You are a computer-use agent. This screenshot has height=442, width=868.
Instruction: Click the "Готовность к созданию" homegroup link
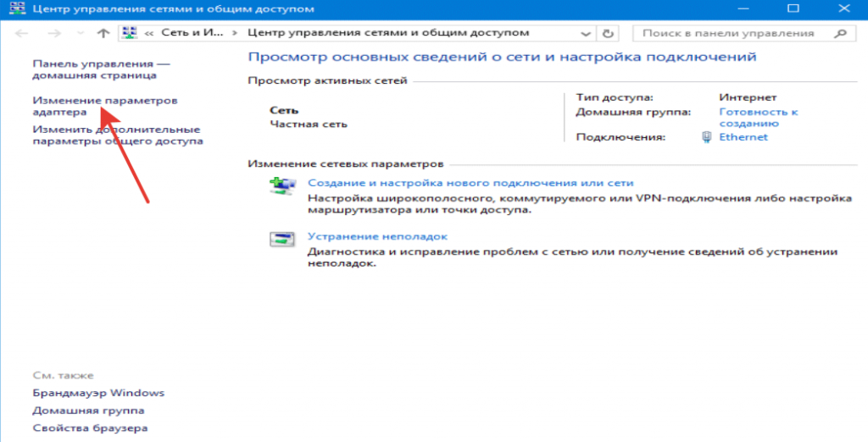click(759, 117)
